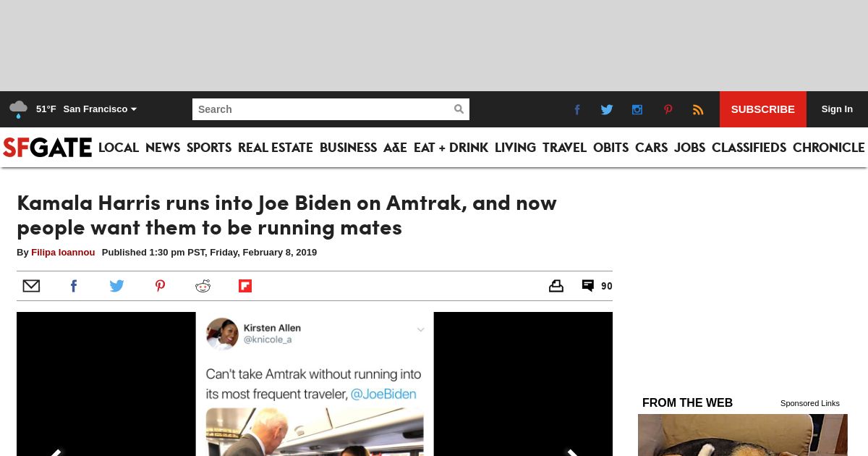Open the RSS feed icon
This screenshot has height=456, width=868.
tap(698, 109)
